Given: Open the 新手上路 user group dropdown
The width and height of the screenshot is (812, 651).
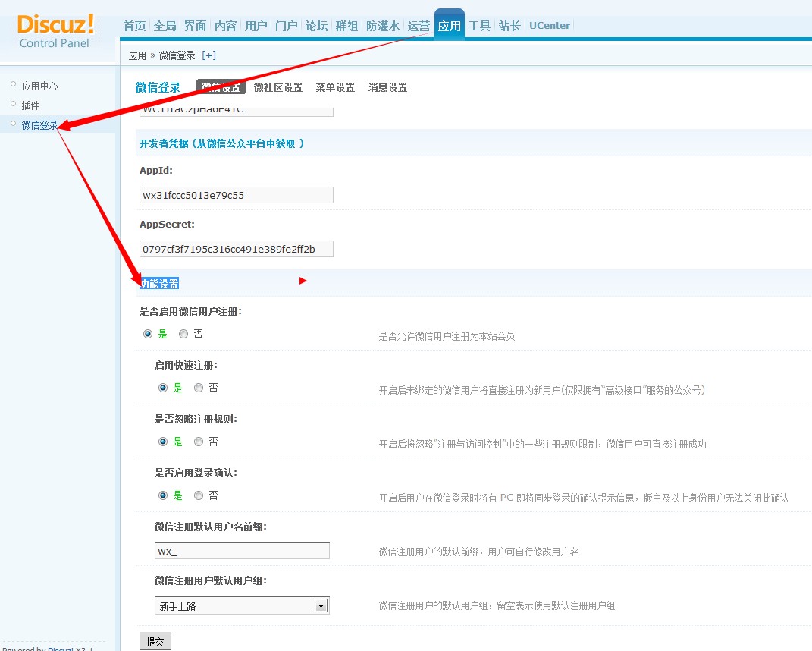Looking at the screenshot, I should coord(242,605).
